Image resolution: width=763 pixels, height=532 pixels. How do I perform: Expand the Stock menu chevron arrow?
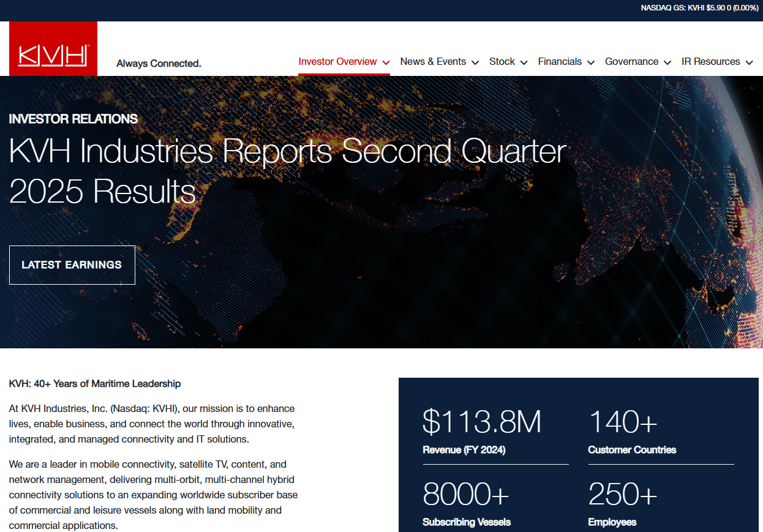[x=524, y=62]
